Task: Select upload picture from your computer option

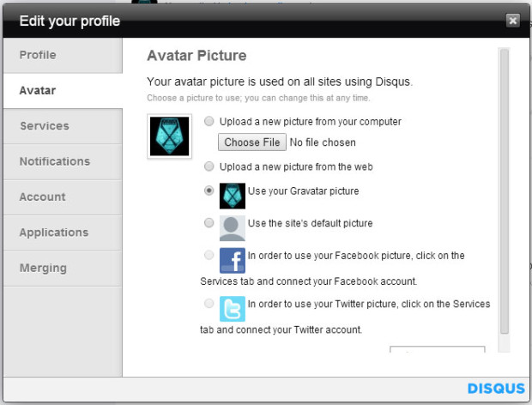Action: [209, 121]
